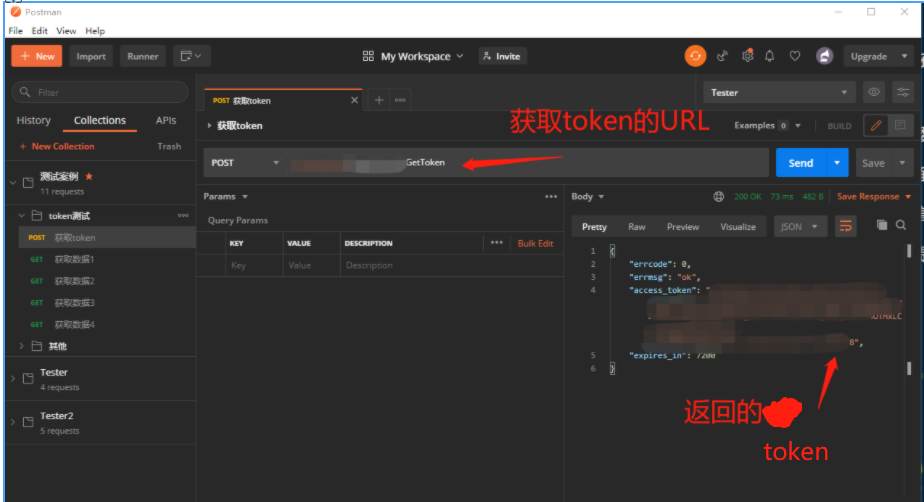Open manage environments sliders icon
Viewport: 924px width, 502px height.
(902, 92)
